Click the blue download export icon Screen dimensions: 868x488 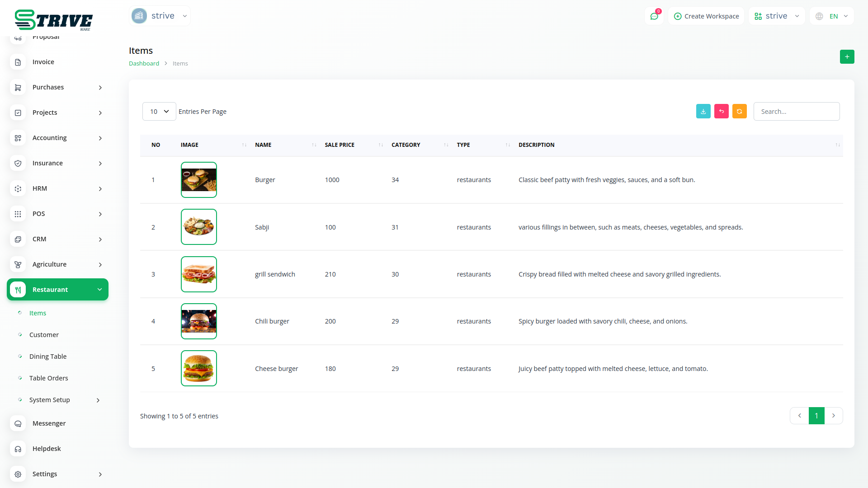[703, 111]
